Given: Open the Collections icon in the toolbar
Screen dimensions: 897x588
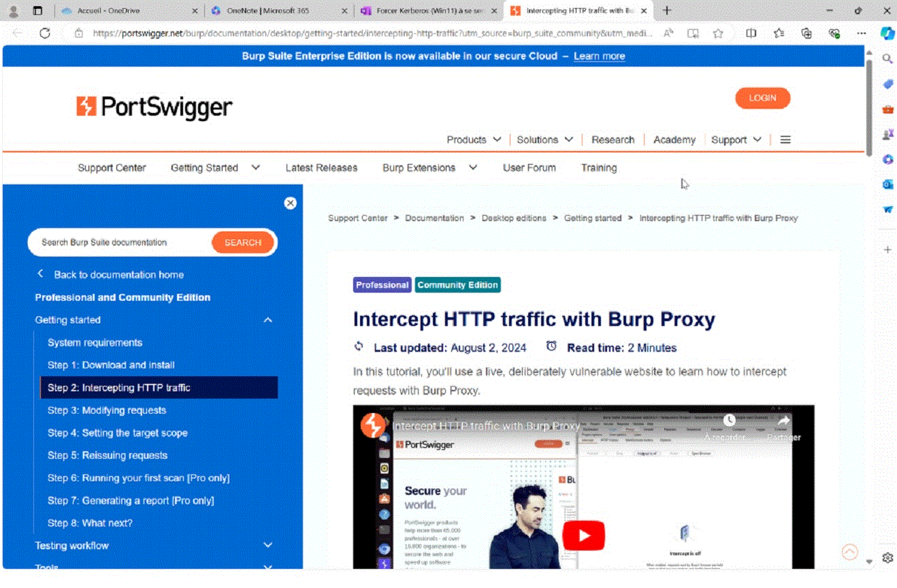Looking at the screenshot, I should [806, 33].
